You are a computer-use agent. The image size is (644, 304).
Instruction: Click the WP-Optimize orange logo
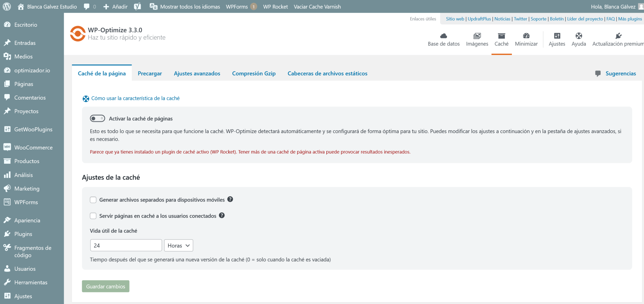[x=78, y=34]
